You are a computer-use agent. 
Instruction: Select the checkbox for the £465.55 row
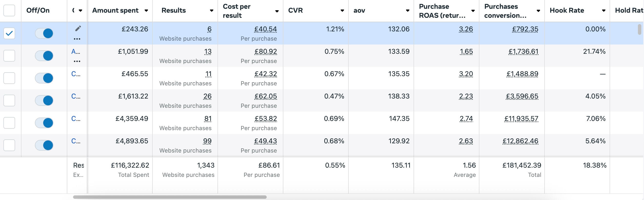[x=9, y=78]
